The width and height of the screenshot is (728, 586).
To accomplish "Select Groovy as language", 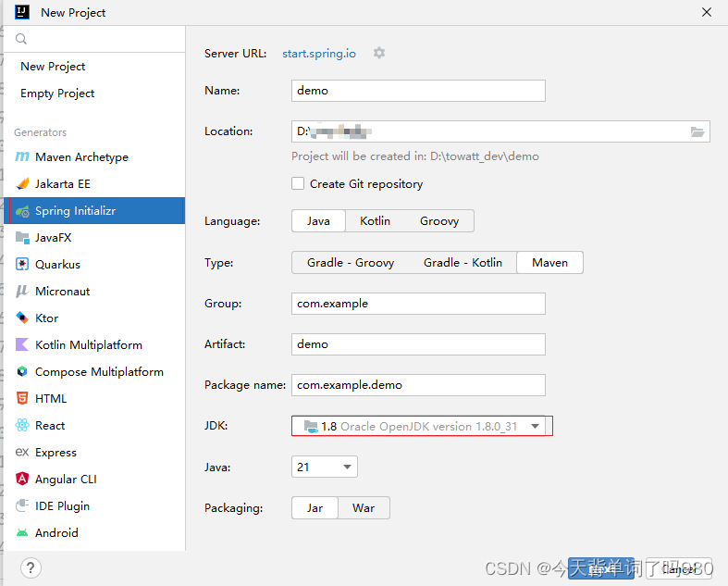I will [439, 220].
